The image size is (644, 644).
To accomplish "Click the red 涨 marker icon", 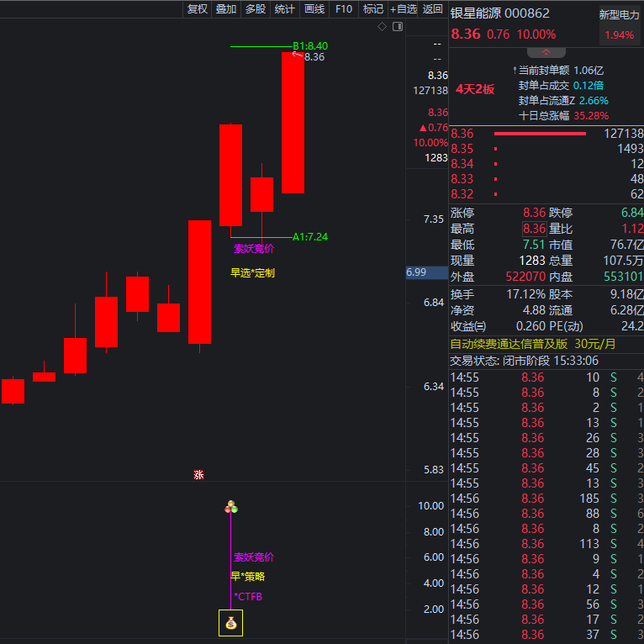I will click(x=199, y=475).
